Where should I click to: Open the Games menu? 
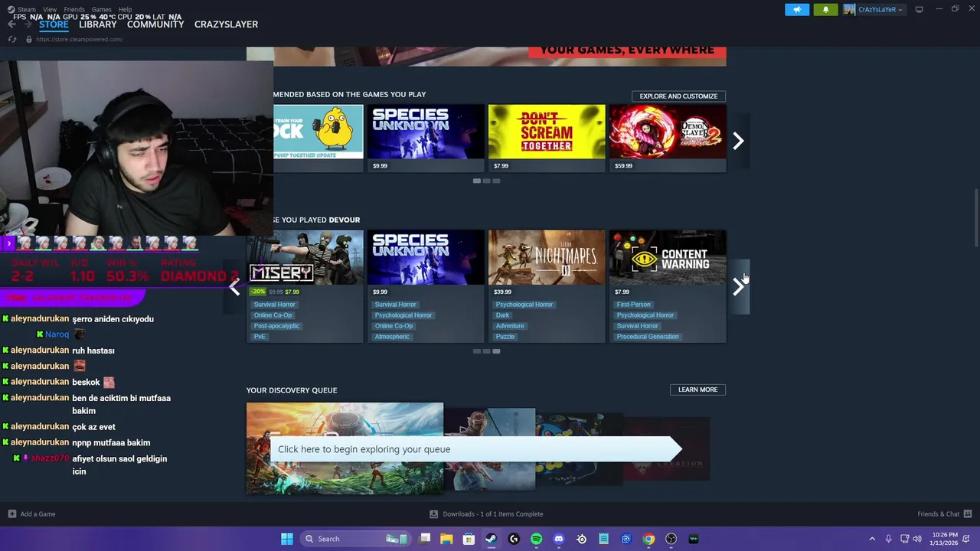click(x=101, y=9)
